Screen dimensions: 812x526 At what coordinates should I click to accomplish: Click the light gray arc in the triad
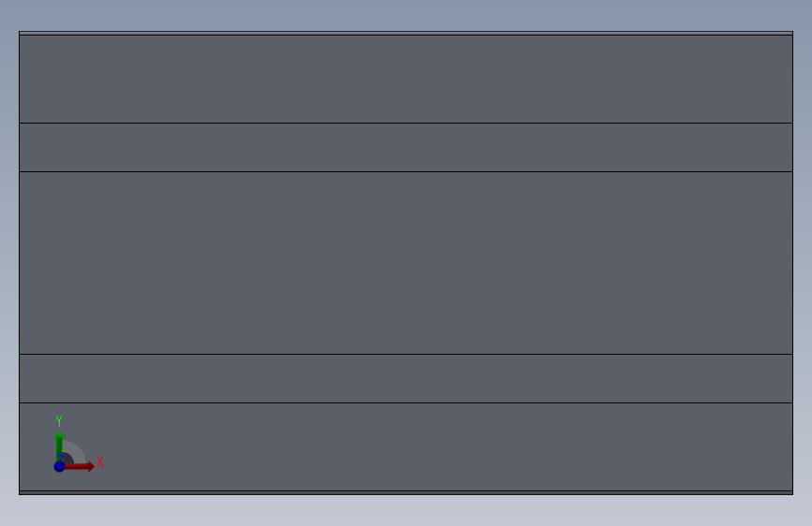[x=78, y=449]
